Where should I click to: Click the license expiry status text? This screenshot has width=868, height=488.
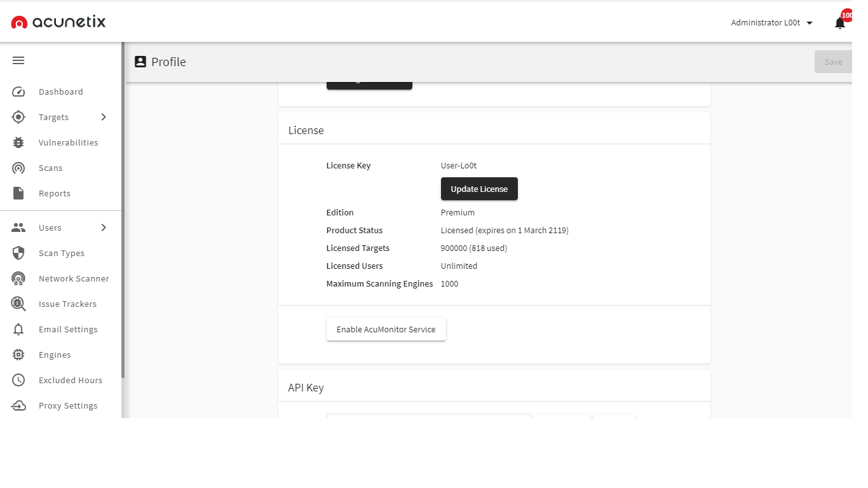point(505,230)
